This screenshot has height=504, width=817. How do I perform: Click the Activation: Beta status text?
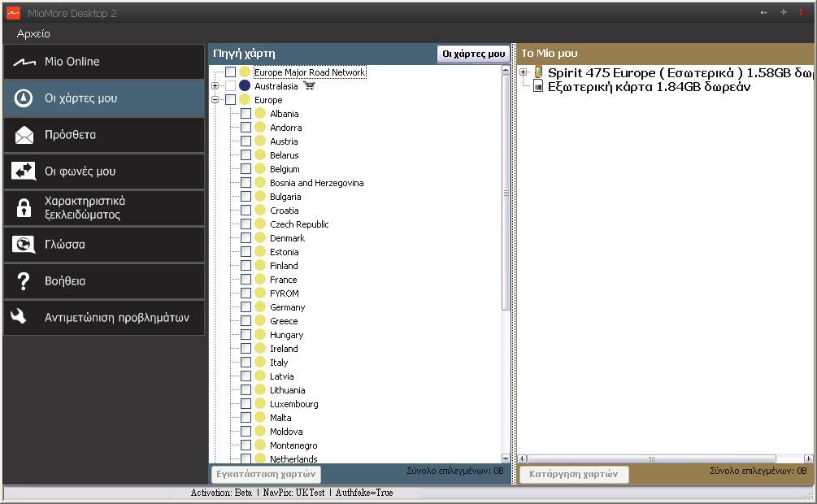click(x=221, y=492)
